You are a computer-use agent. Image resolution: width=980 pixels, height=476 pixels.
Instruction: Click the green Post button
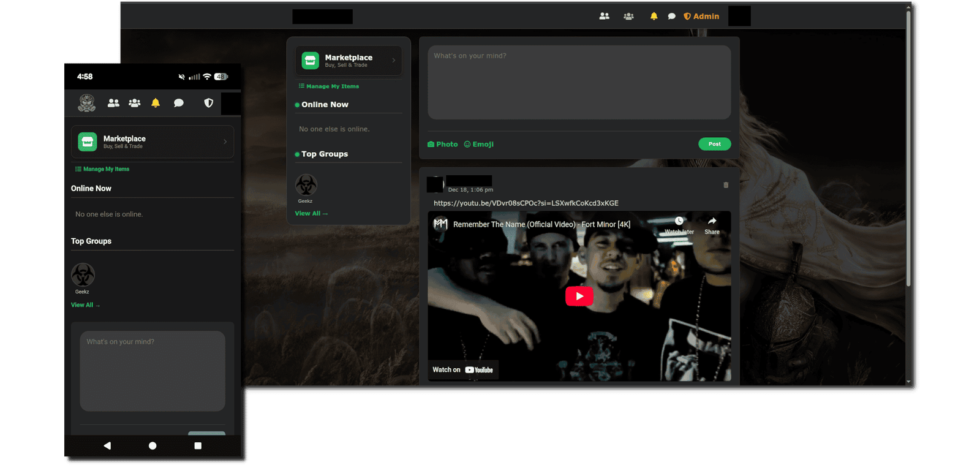(x=714, y=144)
